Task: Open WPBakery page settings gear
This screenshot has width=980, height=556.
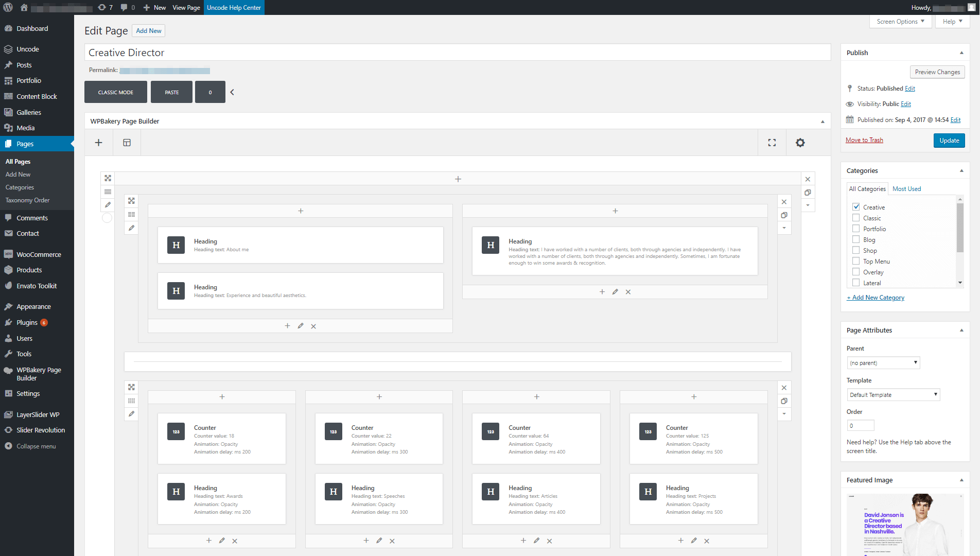Action: [800, 143]
